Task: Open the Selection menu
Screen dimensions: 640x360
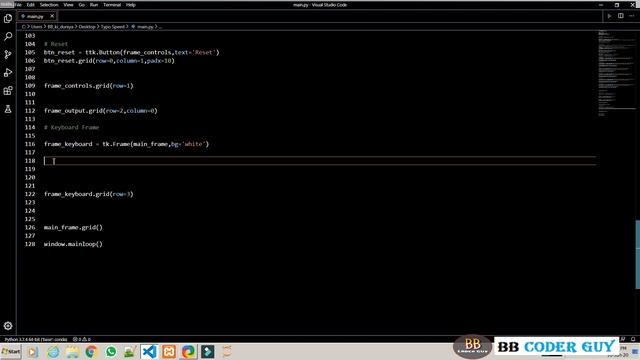Action: (49, 5)
